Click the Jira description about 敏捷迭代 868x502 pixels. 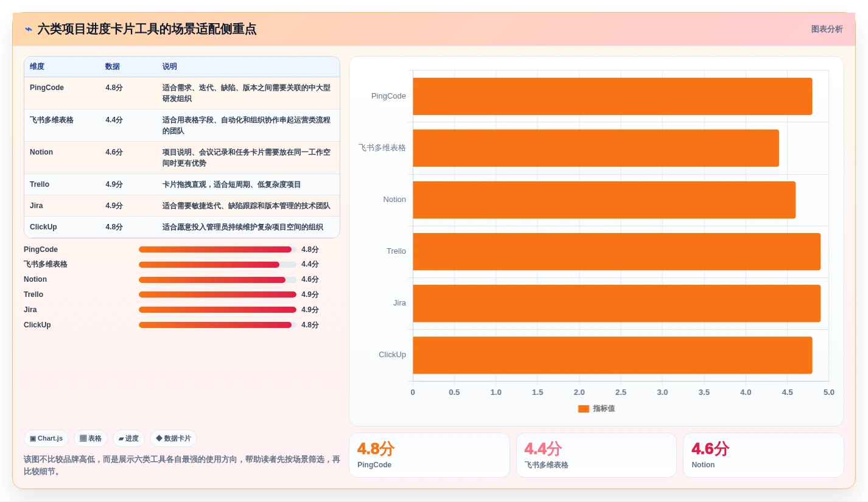click(x=247, y=206)
